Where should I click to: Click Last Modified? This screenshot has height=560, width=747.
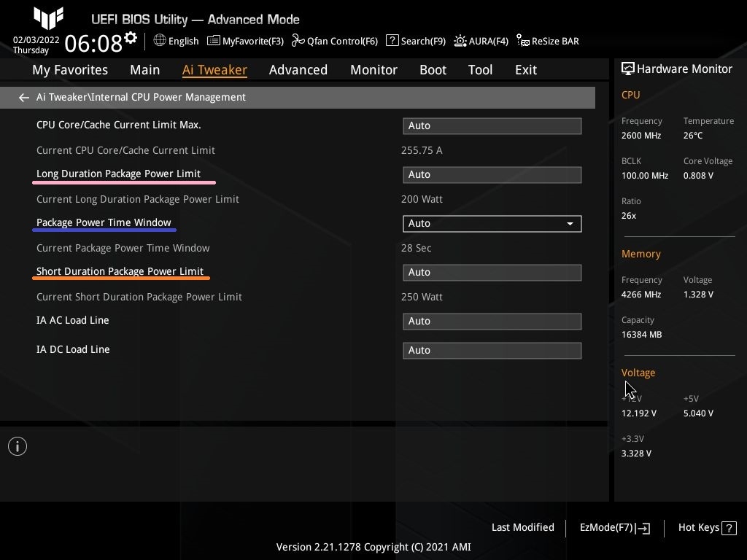tap(522, 528)
